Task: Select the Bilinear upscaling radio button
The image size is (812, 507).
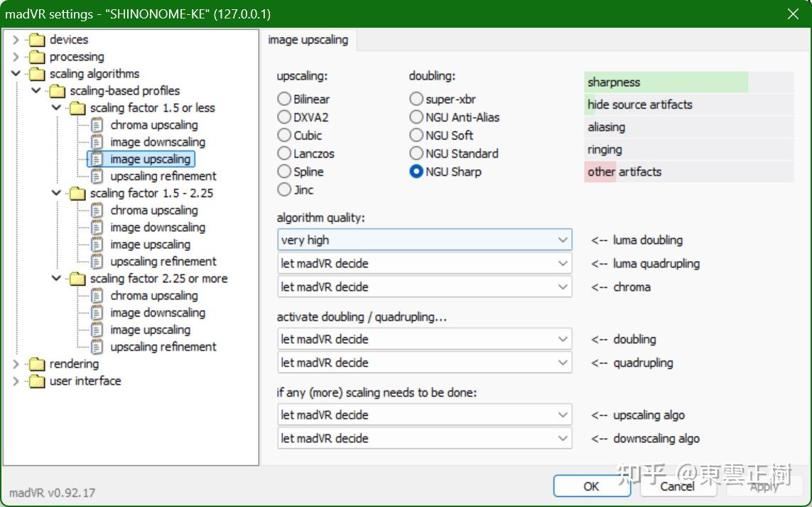Action: (x=284, y=99)
